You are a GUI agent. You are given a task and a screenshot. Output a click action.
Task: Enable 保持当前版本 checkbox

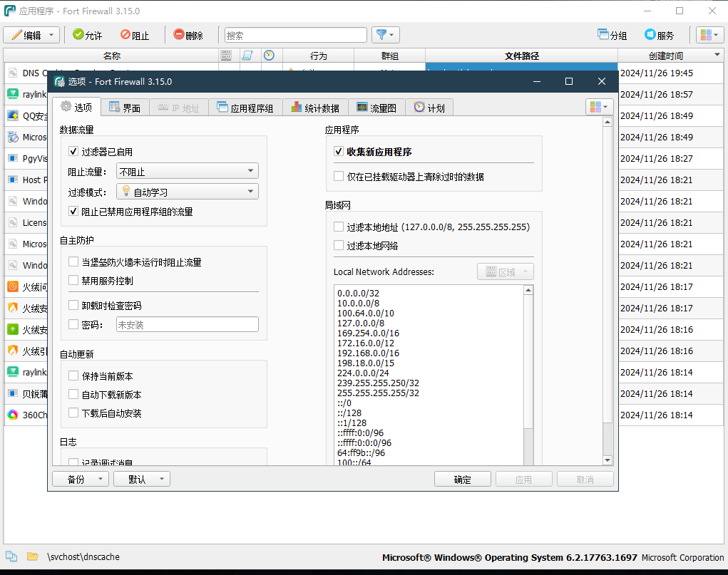73,375
